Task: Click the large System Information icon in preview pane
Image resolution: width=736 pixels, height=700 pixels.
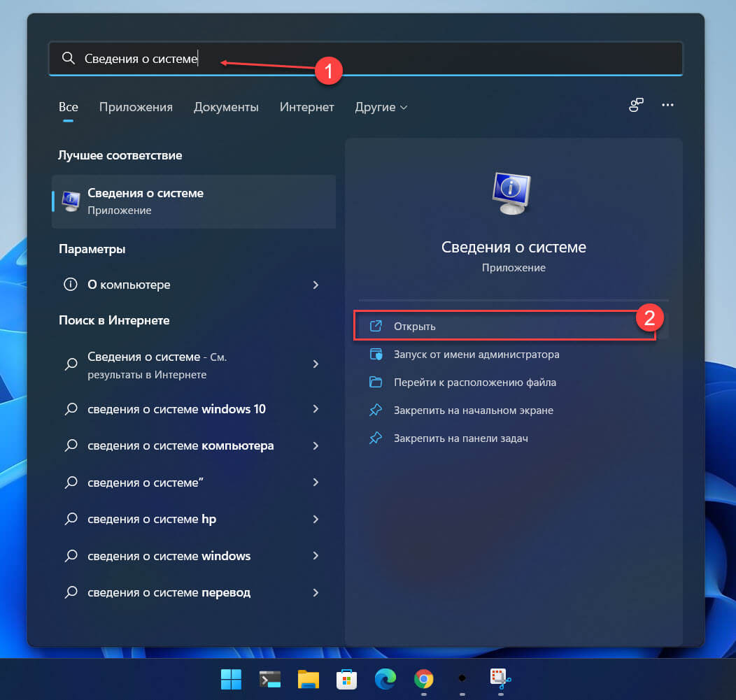Action: click(x=511, y=194)
